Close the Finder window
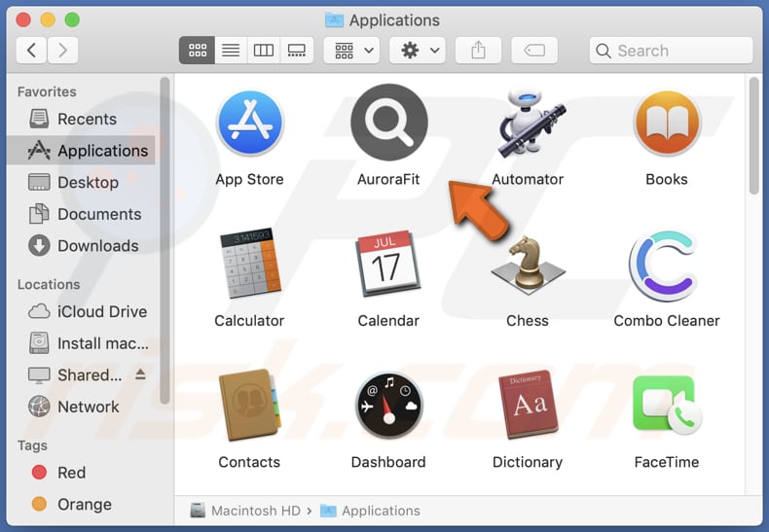The width and height of the screenshot is (769, 532). click(x=23, y=20)
